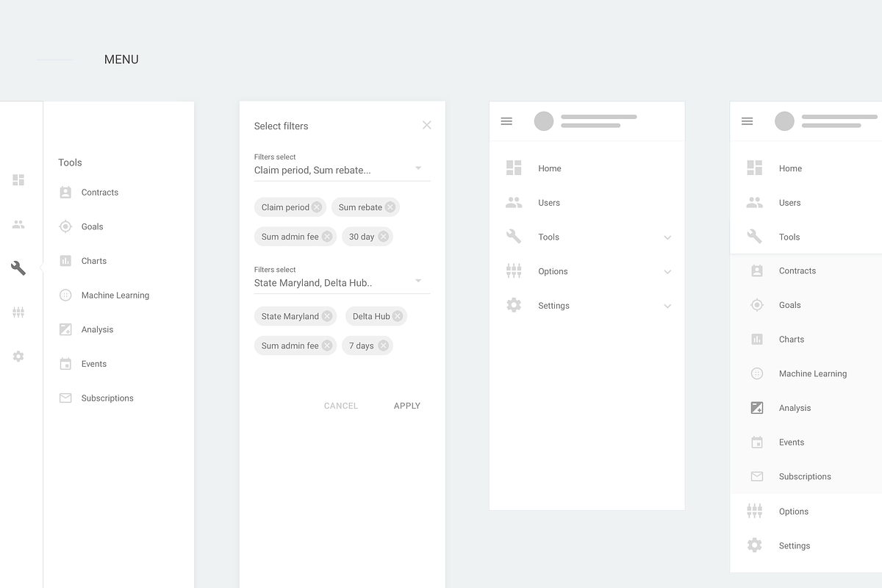Viewport: 882px width, 588px height.
Task: Click the Contracts icon in the expanded menu submenu
Action: (x=757, y=270)
